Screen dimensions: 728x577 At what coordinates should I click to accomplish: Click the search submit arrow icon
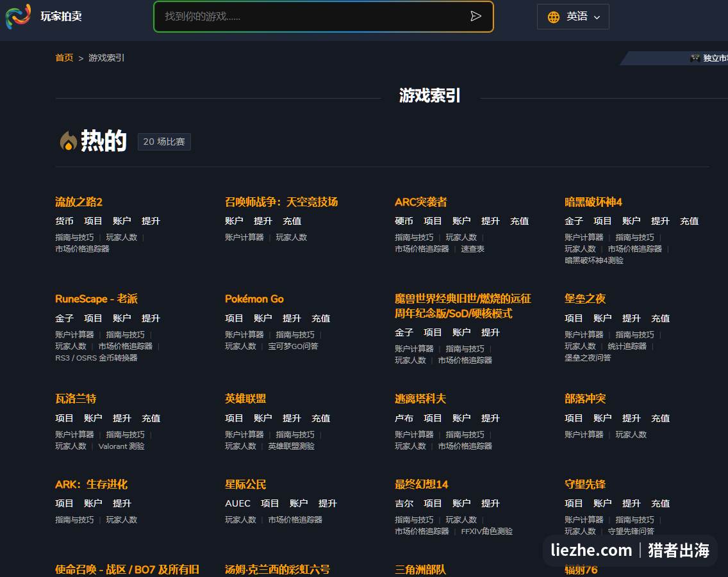click(476, 16)
